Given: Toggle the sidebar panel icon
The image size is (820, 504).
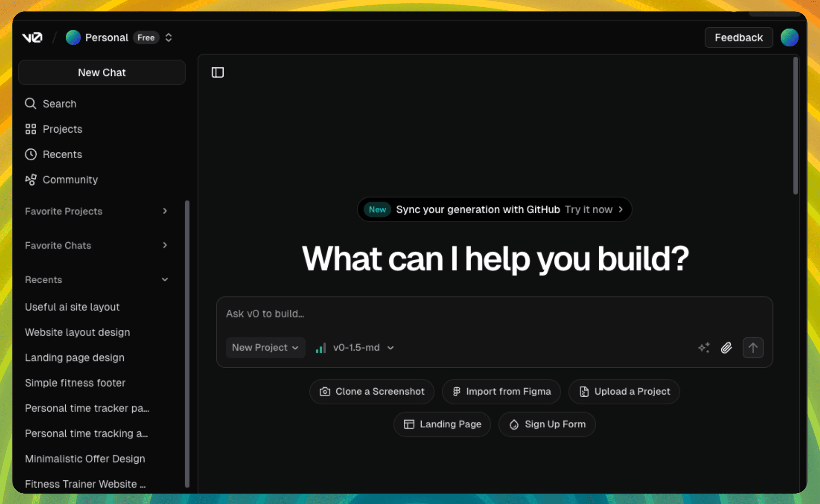Looking at the screenshot, I should [x=218, y=72].
